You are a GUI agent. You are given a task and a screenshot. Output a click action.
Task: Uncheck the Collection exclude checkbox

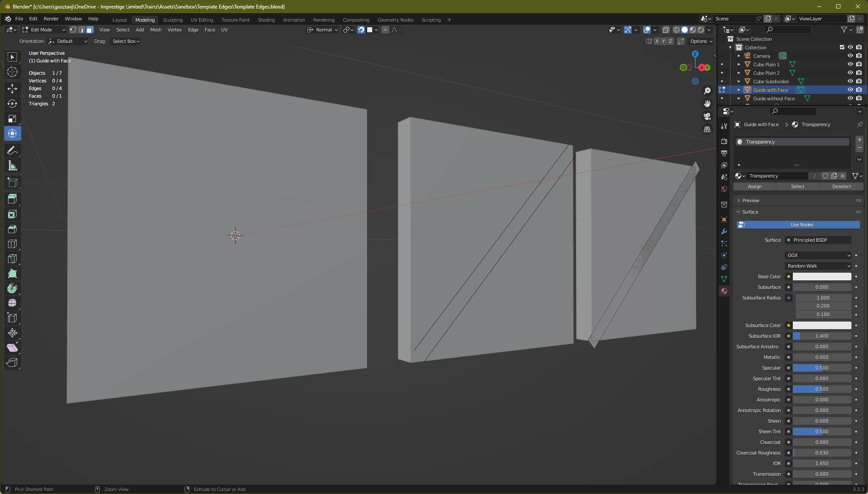pos(842,48)
